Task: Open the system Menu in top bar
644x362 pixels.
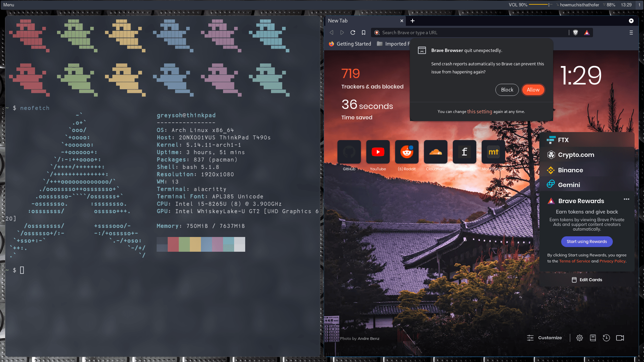Action: pyautogui.click(x=8, y=5)
